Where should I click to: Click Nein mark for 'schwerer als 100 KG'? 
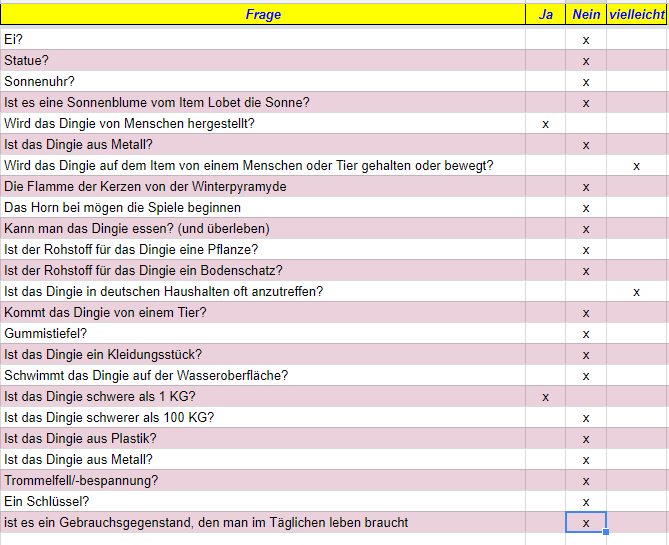tap(586, 418)
